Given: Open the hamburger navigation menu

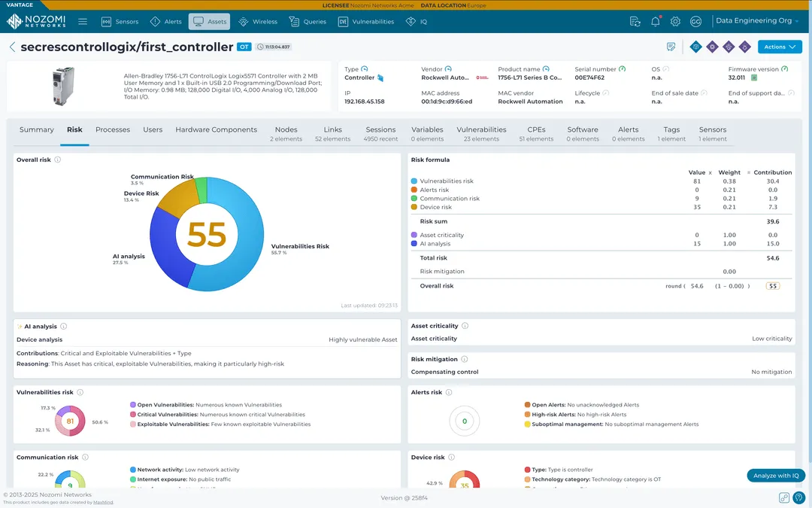Looking at the screenshot, I should point(83,22).
